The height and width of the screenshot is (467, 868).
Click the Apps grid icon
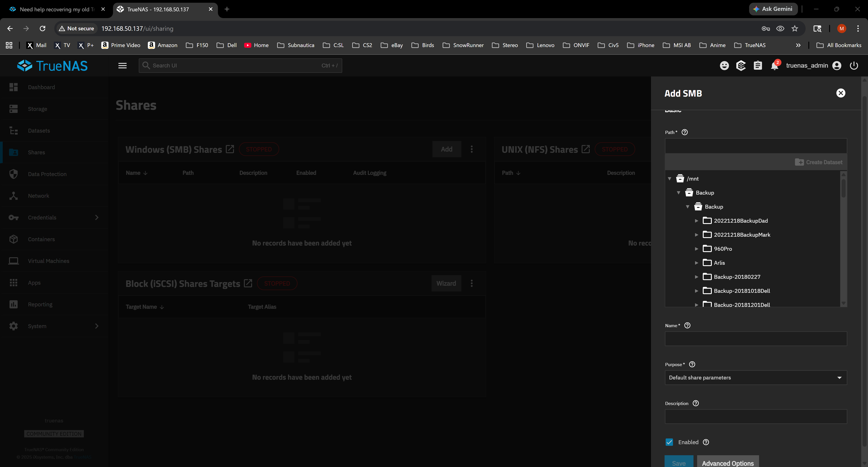pyautogui.click(x=14, y=283)
